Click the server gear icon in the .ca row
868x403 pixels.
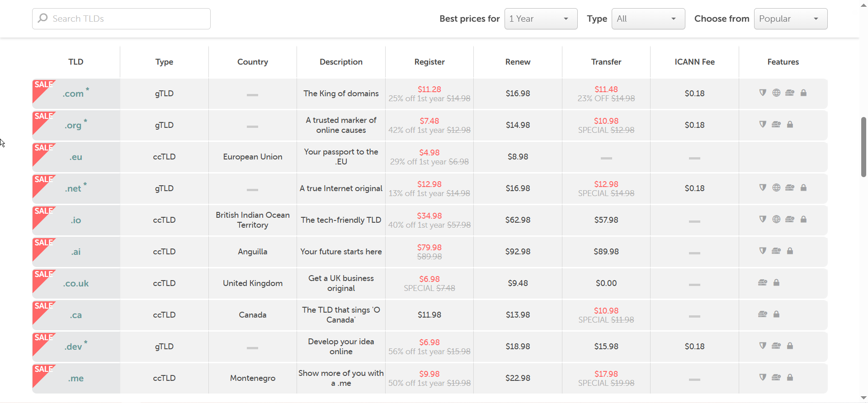763,314
